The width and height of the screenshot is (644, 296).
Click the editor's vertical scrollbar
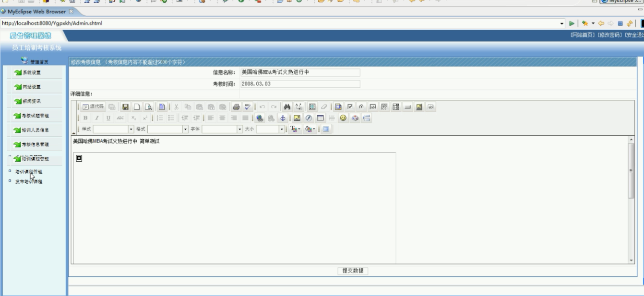[631, 200]
